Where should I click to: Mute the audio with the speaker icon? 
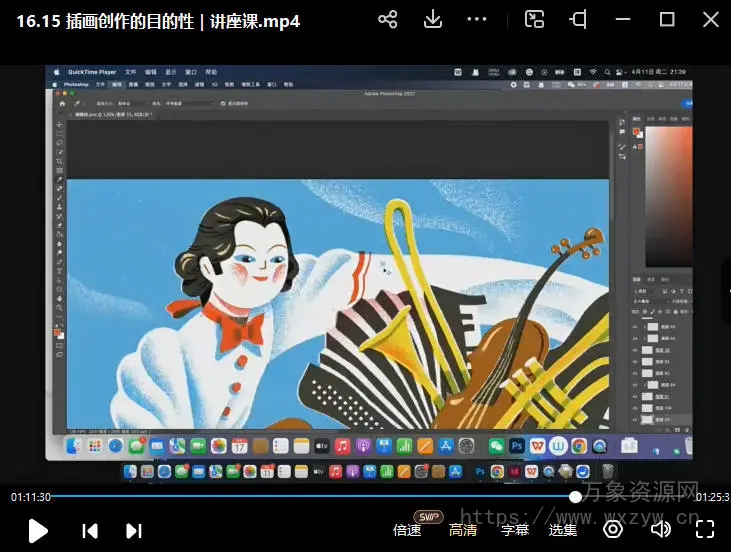[659, 530]
